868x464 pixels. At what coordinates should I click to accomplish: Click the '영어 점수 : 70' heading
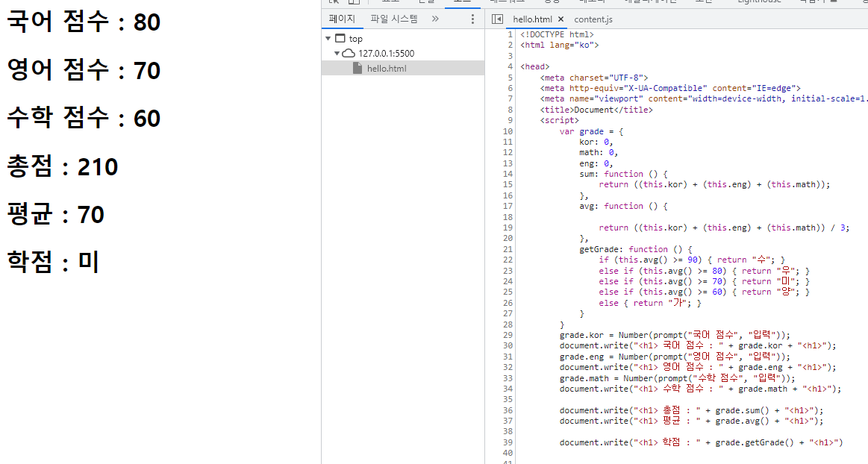coord(84,70)
